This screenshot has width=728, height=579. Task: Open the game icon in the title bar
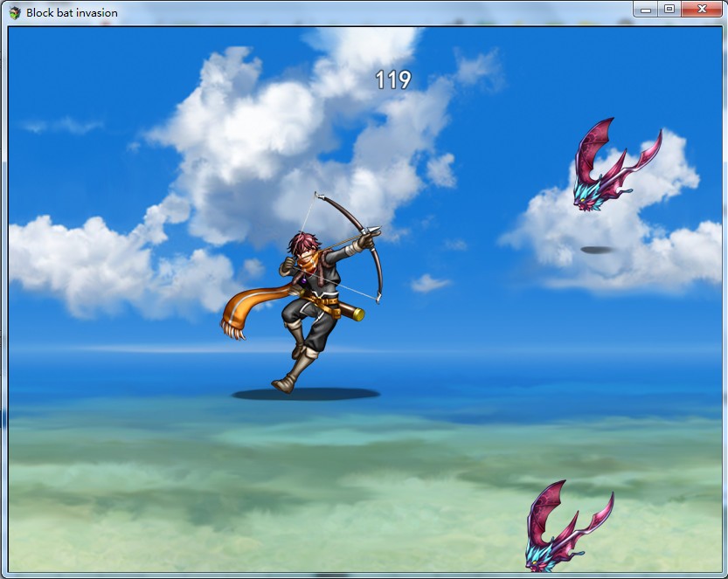(15, 12)
